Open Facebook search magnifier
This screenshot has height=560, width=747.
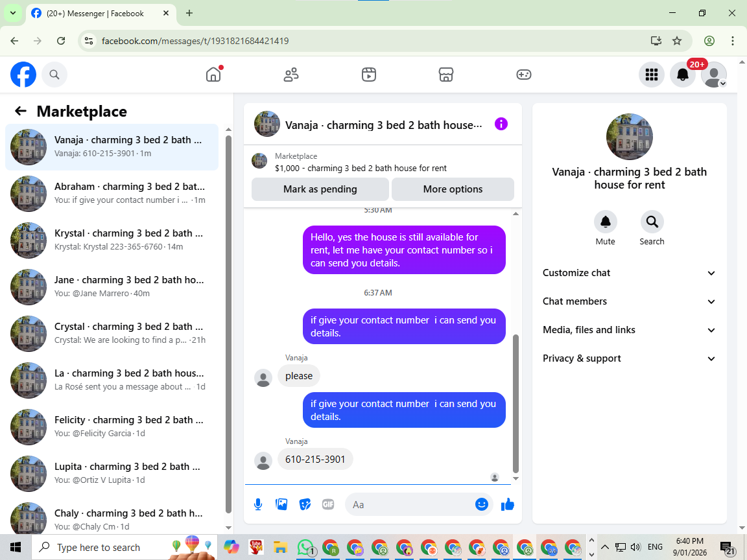54,75
